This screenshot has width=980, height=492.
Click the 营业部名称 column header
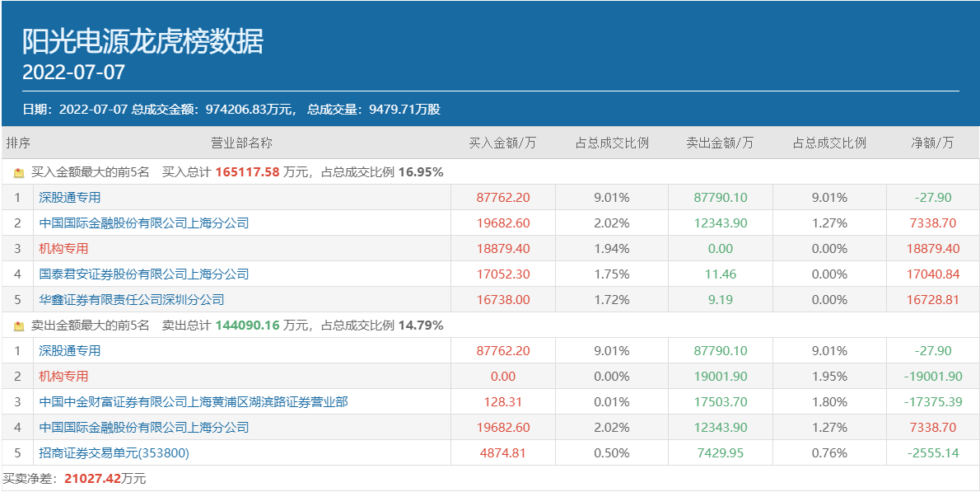tap(241, 143)
